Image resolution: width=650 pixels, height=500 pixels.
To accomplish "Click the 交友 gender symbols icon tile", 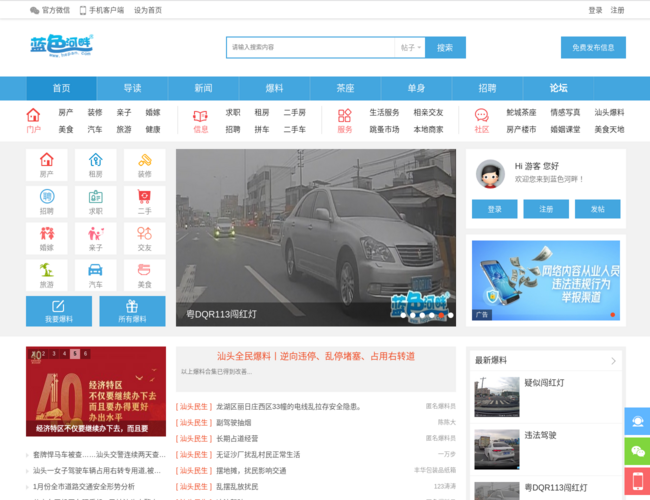I will (x=145, y=238).
